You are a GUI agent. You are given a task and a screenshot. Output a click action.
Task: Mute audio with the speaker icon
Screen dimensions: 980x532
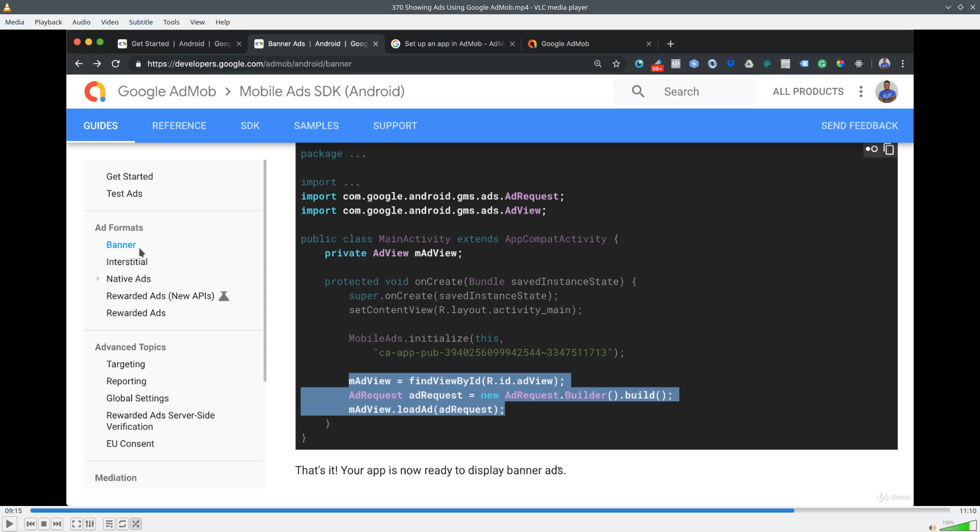[x=932, y=527]
